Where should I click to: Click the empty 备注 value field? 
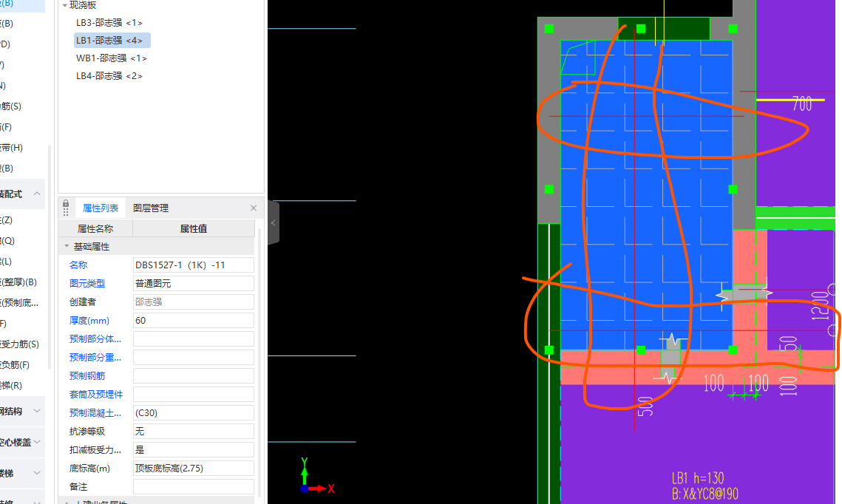tap(194, 487)
